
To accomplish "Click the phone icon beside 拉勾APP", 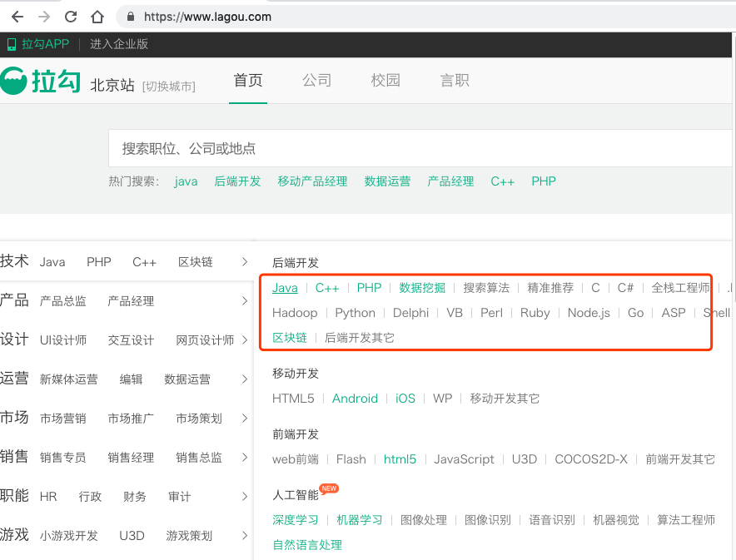I will click(x=12, y=45).
